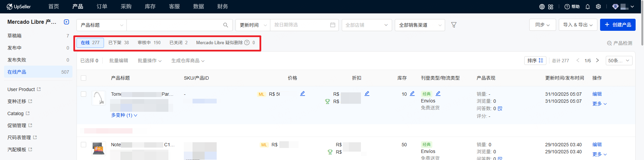Expand 多变种 (1) in the first row

click(x=124, y=115)
